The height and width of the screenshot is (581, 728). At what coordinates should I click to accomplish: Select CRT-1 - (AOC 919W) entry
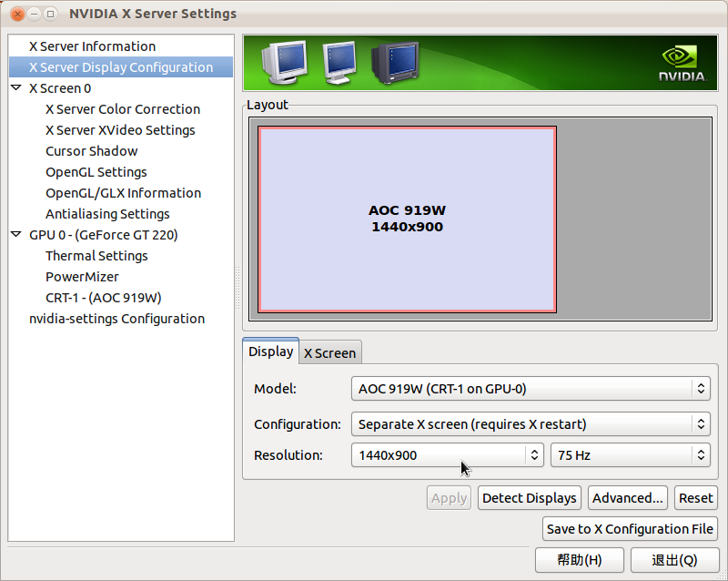pyautogui.click(x=104, y=298)
